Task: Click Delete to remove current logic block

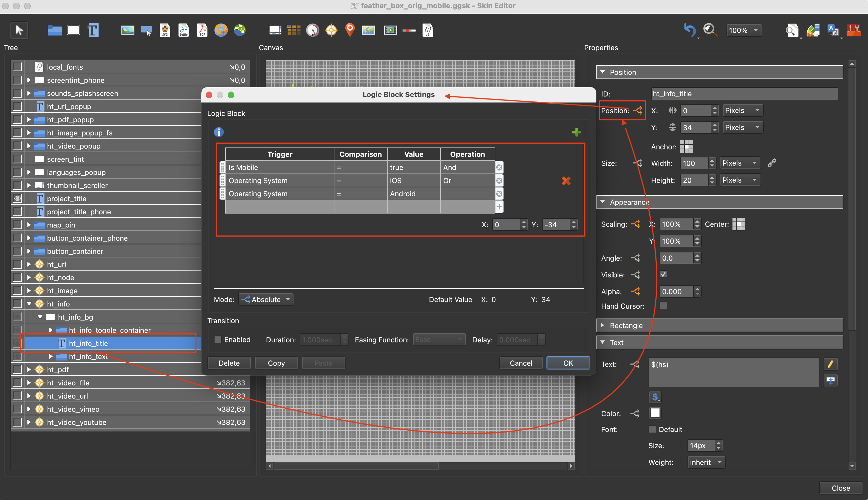Action: [x=228, y=362]
